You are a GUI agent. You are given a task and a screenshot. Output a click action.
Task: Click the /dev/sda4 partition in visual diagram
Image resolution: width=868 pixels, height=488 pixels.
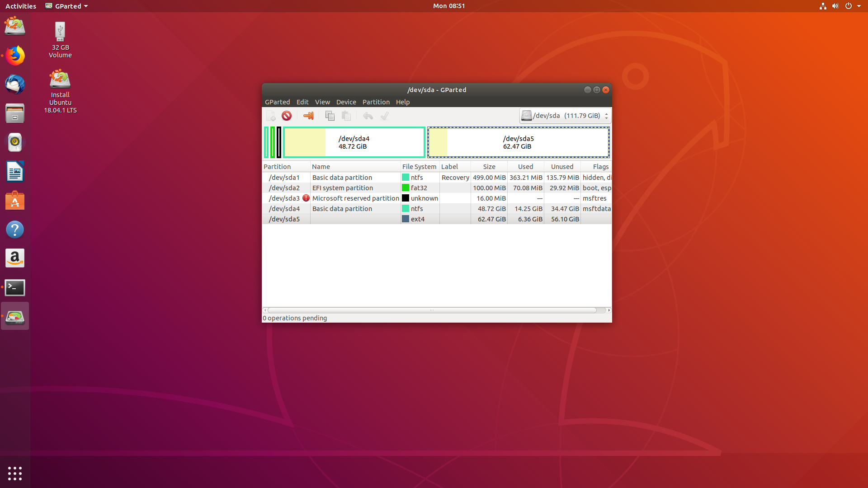point(354,142)
